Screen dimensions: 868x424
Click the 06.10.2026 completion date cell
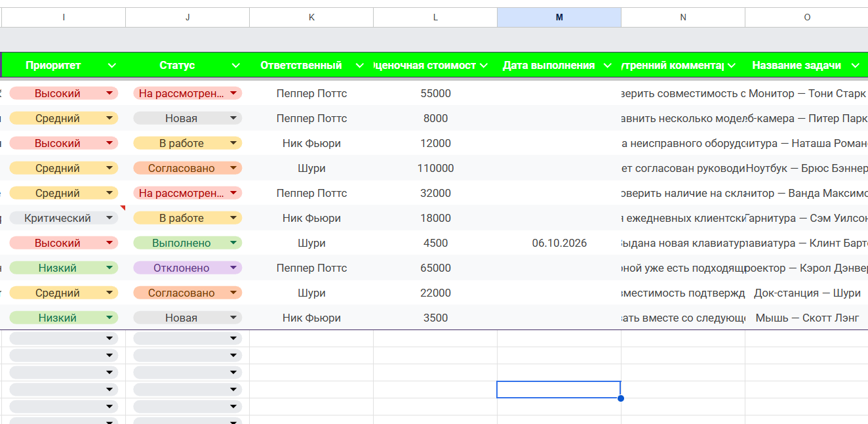(559, 244)
